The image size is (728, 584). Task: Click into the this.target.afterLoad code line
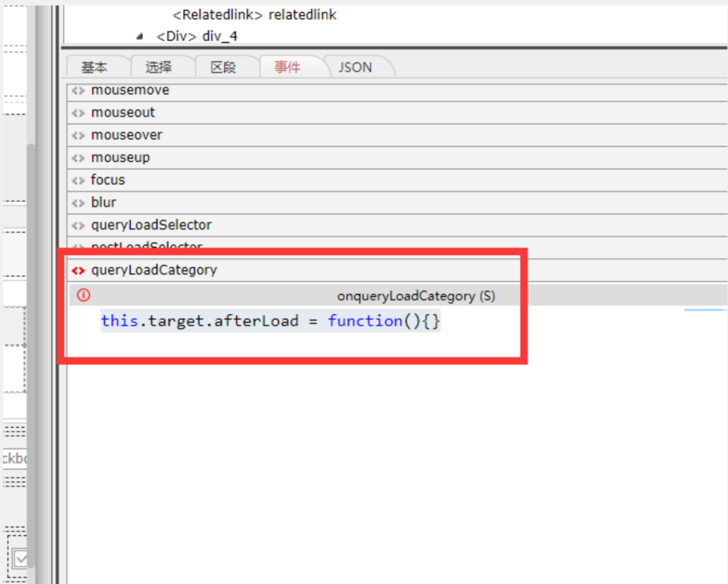pyautogui.click(x=271, y=321)
